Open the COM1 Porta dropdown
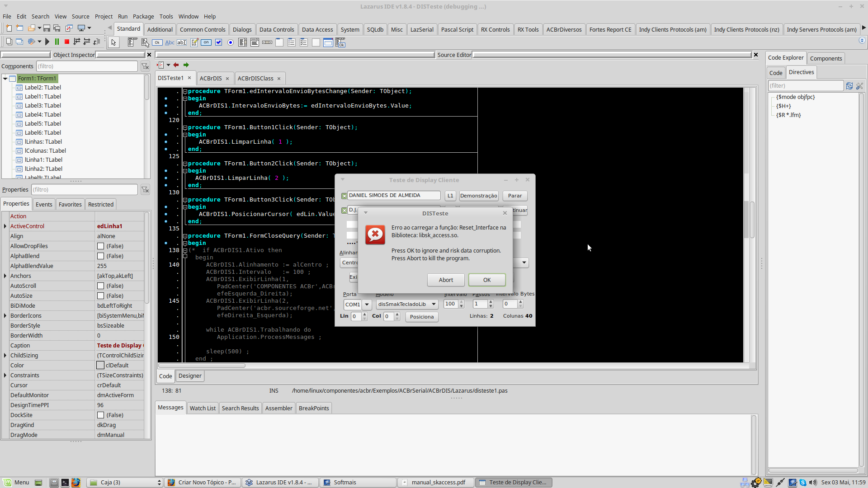868x488 pixels. (367, 305)
